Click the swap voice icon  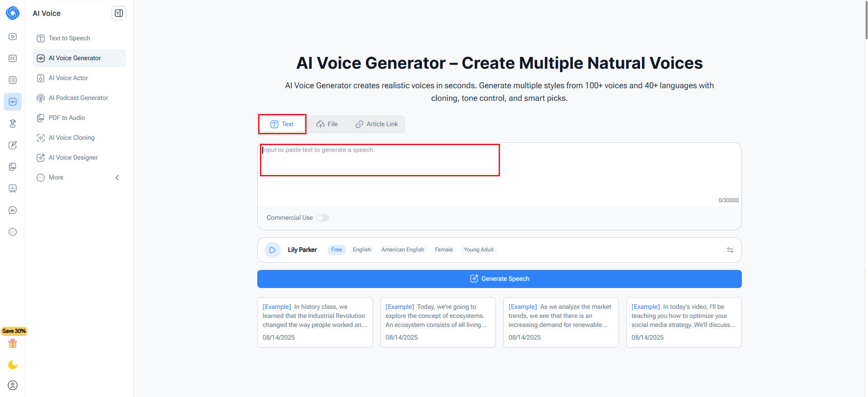point(730,250)
